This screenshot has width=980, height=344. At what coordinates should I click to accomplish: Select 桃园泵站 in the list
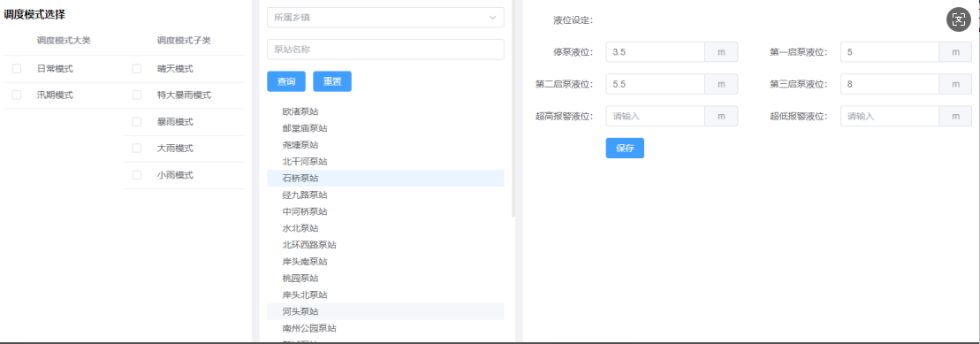pos(385,278)
